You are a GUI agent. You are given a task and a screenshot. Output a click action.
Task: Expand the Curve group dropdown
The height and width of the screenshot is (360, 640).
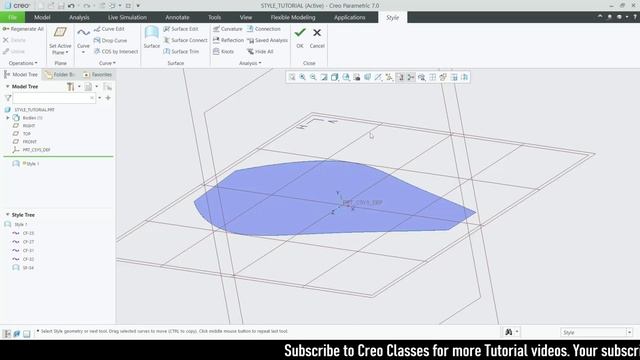107,63
